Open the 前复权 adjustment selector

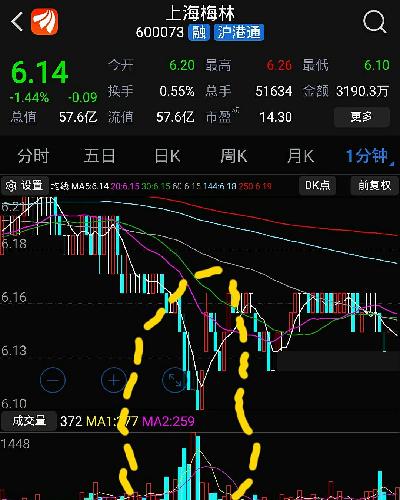click(374, 185)
